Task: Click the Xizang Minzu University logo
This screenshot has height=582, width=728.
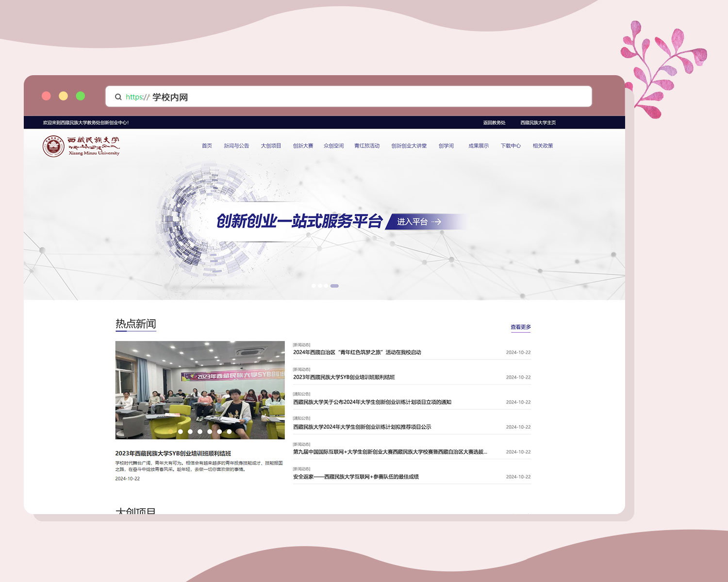Action: point(81,146)
